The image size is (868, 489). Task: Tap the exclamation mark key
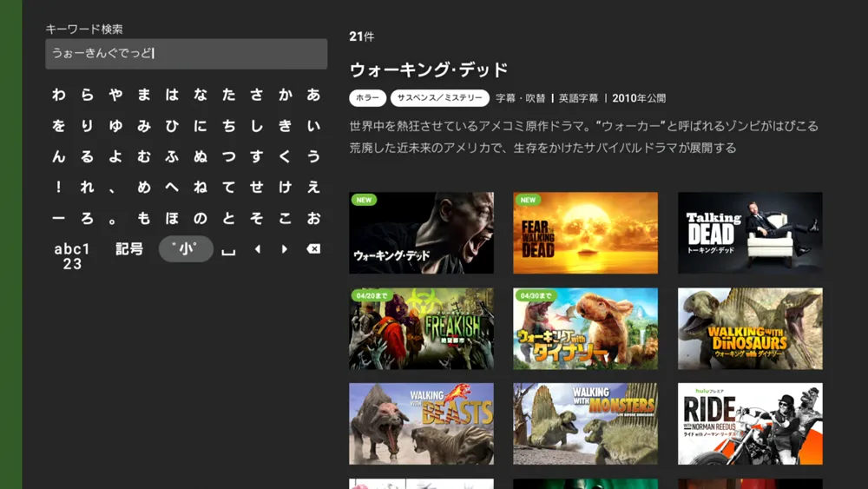(59, 188)
